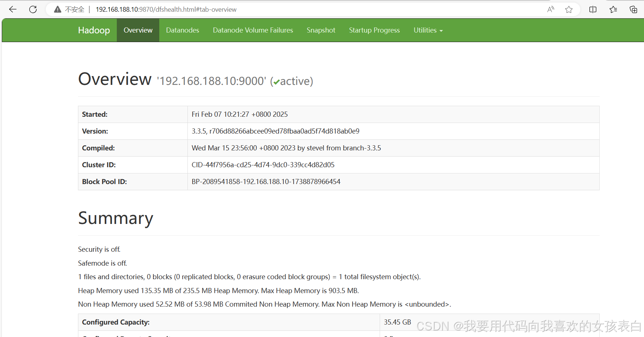The height and width of the screenshot is (337, 644).
Task: Open the Datanode Volume Failures tab
Action: point(253,30)
